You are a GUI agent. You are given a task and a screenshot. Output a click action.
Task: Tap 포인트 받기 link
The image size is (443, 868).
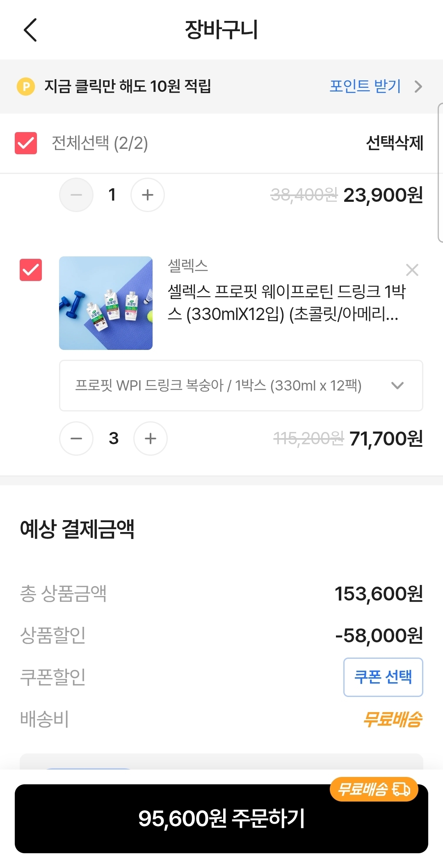[365, 86]
